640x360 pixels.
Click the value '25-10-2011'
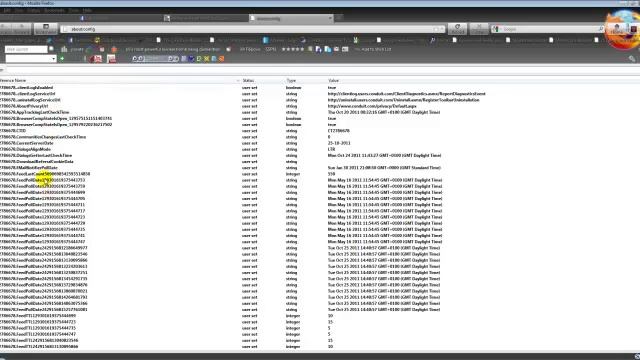339,143
